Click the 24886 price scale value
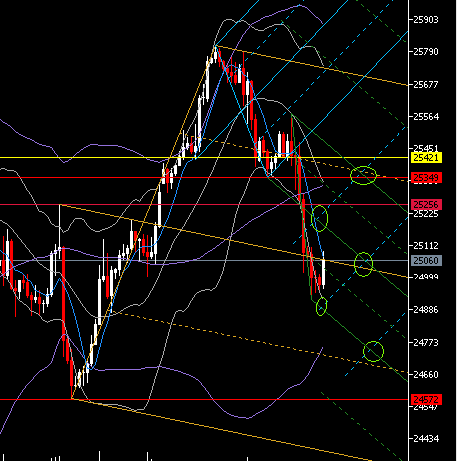Screen dimensions: 457x461 point(426,310)
